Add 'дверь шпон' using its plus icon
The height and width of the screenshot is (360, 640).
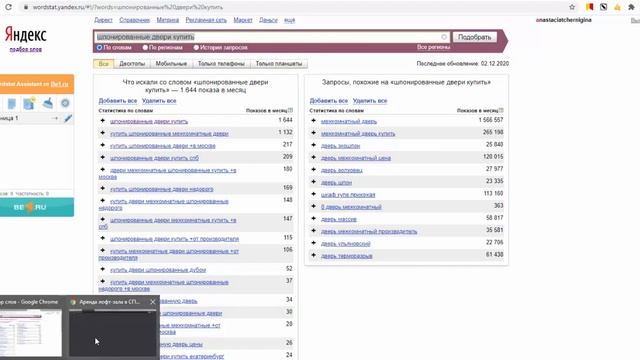coord(313,182)
